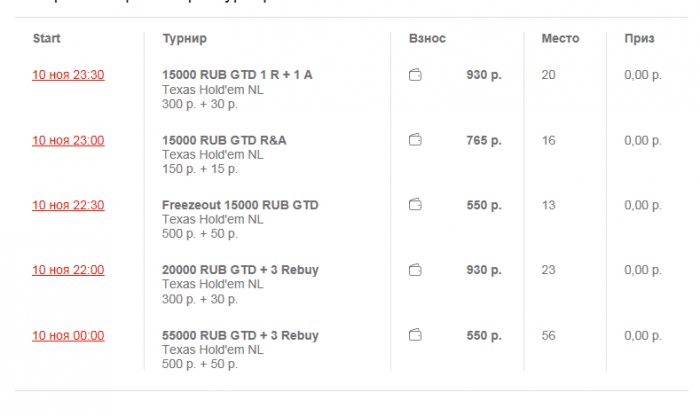Image resolution: width=700 pixels, height=416 pixels.
Task: Click the Взнос column header
Action: (427, 39)
